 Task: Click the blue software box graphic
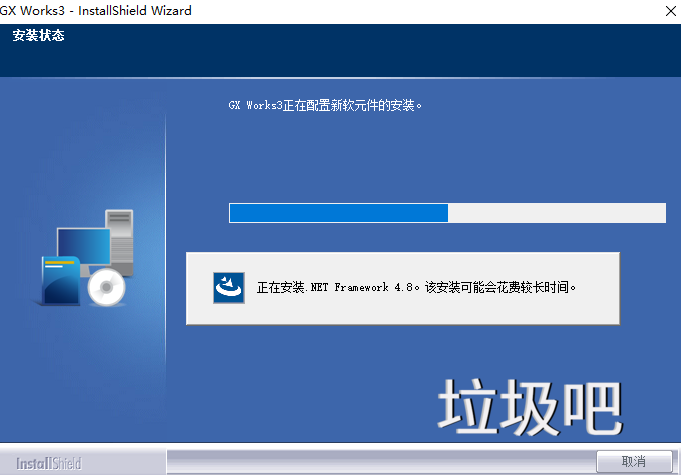pos(61,281)
